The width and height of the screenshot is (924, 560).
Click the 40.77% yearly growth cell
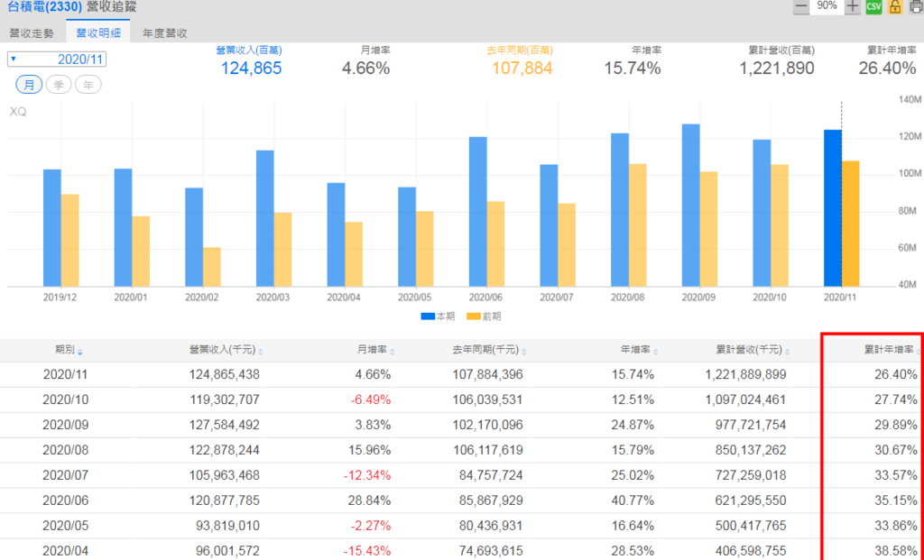[x=634, y=500]
